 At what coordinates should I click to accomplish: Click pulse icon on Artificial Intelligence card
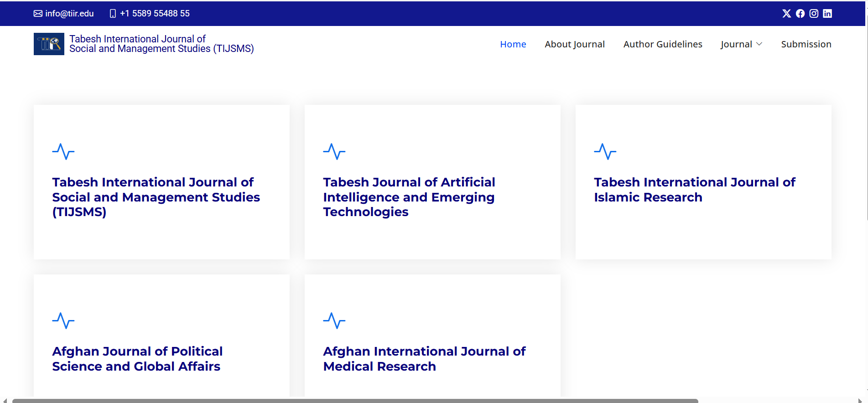[334, 151]
